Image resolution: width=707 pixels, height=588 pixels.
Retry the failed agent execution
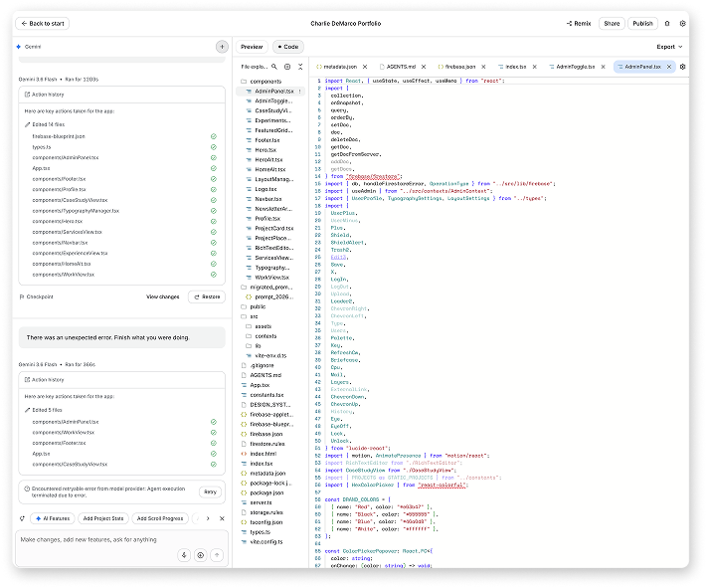tap(210, 491)
